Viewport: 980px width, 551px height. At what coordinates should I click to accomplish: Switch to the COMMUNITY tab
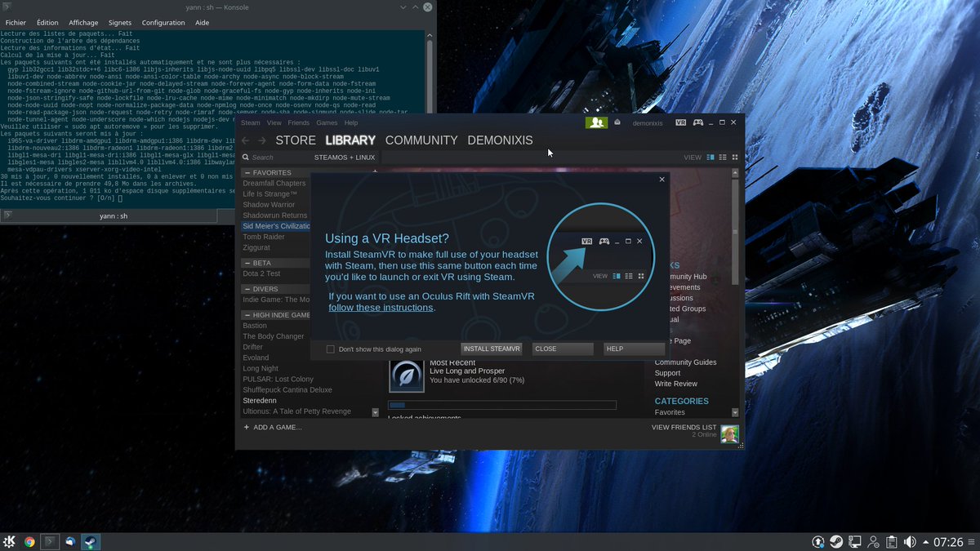coord(421,140)
